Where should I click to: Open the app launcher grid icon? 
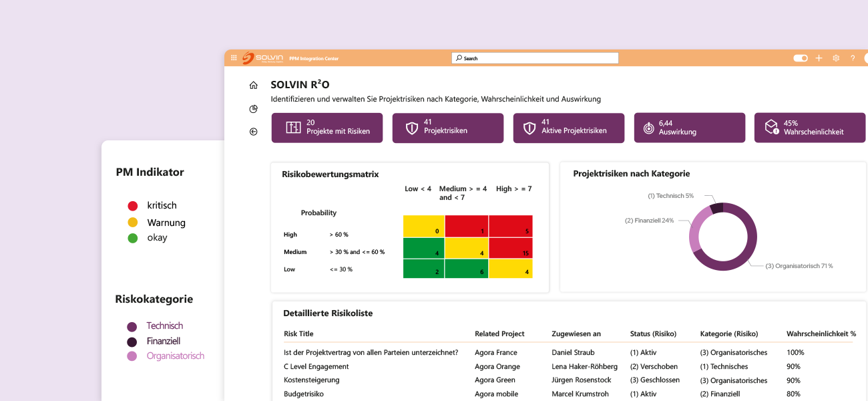(x=234, y=58)
